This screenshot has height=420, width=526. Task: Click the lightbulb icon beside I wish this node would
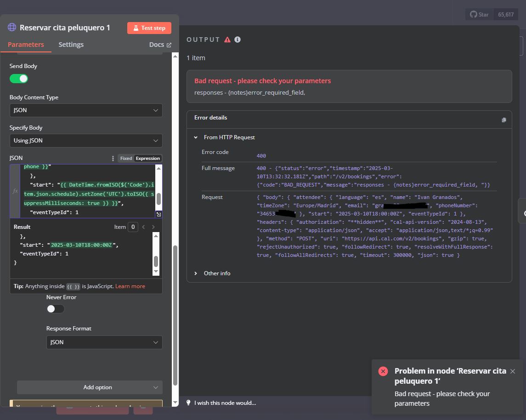(188, 403)
